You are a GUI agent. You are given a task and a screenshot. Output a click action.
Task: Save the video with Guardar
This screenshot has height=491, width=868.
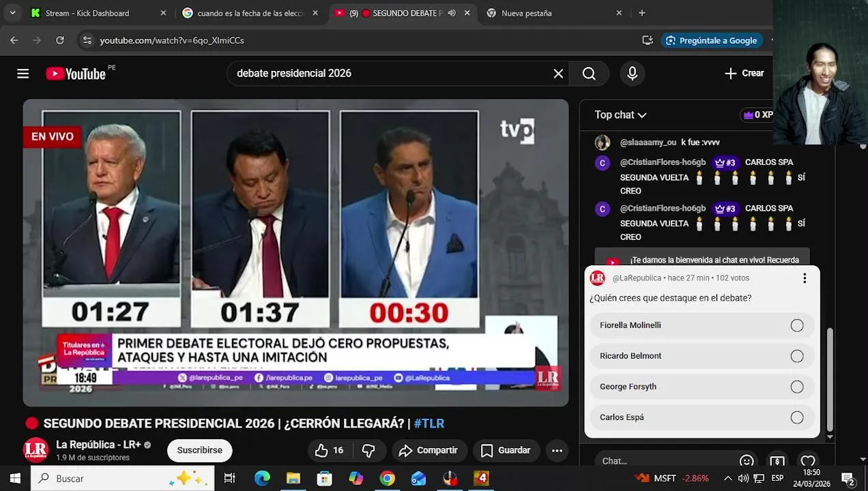point(506,450)
